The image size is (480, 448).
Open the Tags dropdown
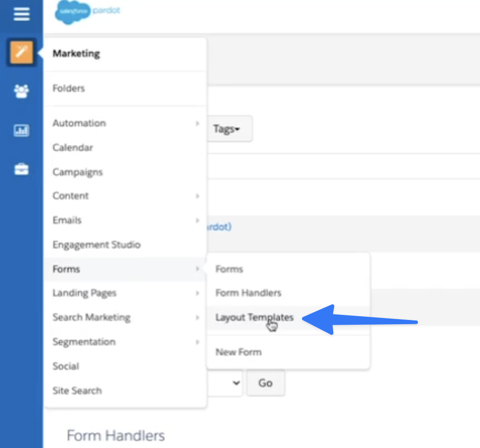tap(226, 129)
